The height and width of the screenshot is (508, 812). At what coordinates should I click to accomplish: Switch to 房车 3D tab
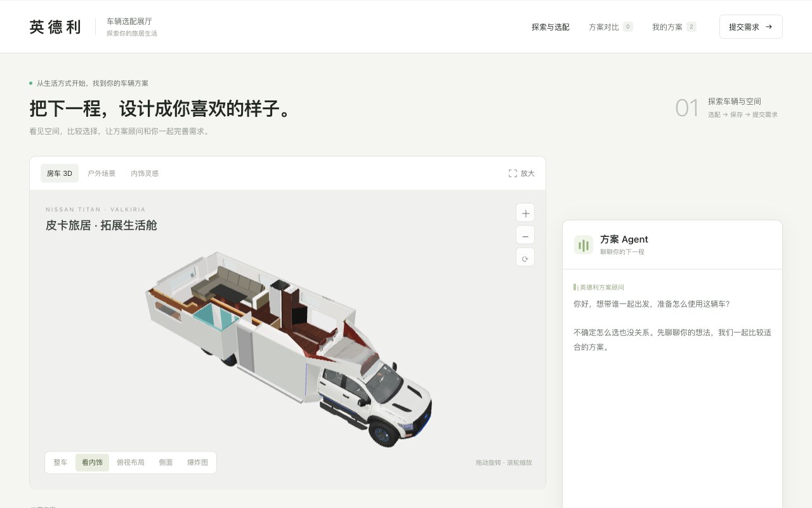[x=60, y=173]
